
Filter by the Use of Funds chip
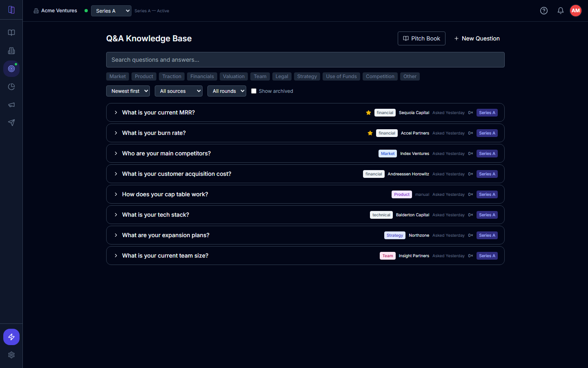coord(341,76)
